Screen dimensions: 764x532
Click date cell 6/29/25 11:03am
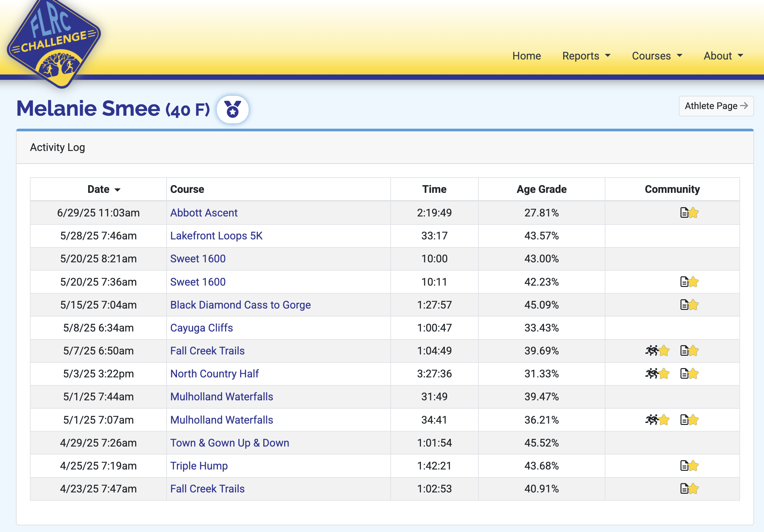pos(98,212)
